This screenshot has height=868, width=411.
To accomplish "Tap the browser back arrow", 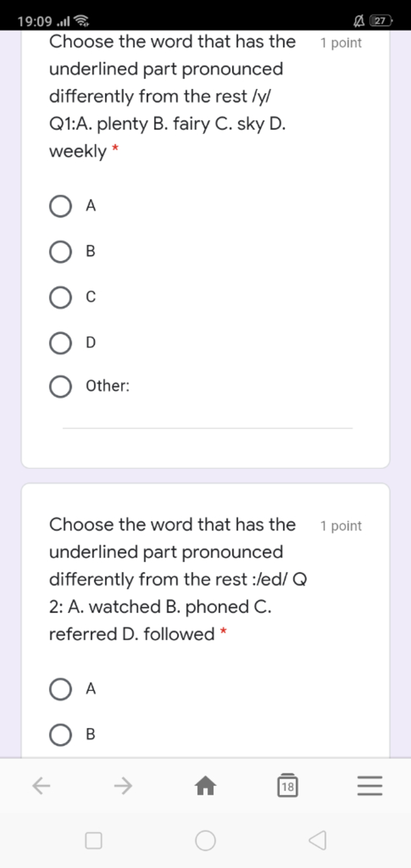I will click(41, 786).
